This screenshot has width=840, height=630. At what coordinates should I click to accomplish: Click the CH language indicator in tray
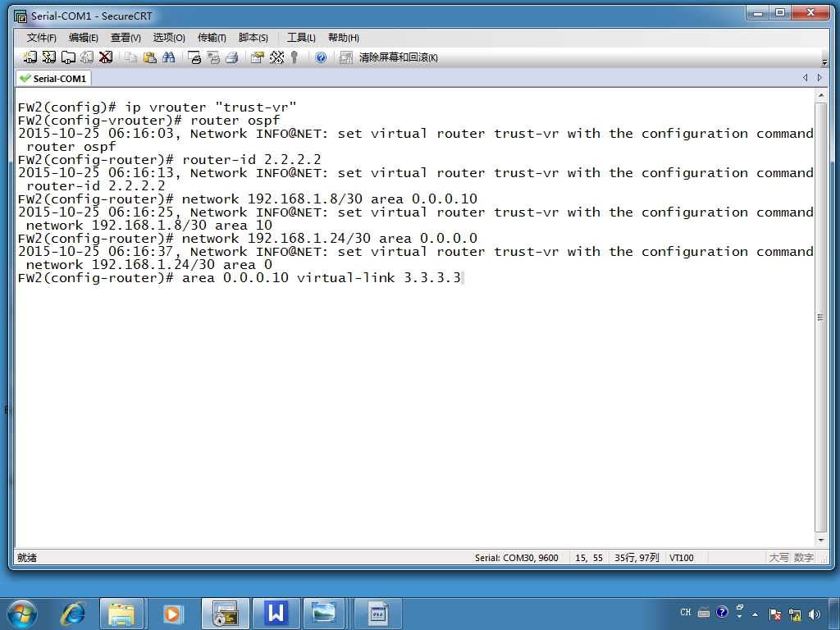coord(686,612)
